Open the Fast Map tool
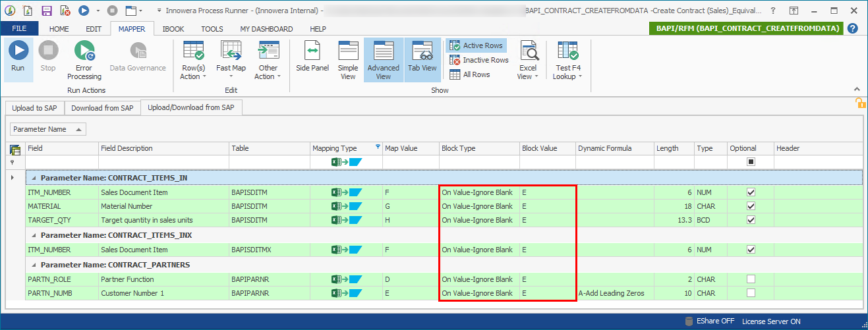The width and height of the screenshot is (868, 330). tap(231, 59)
